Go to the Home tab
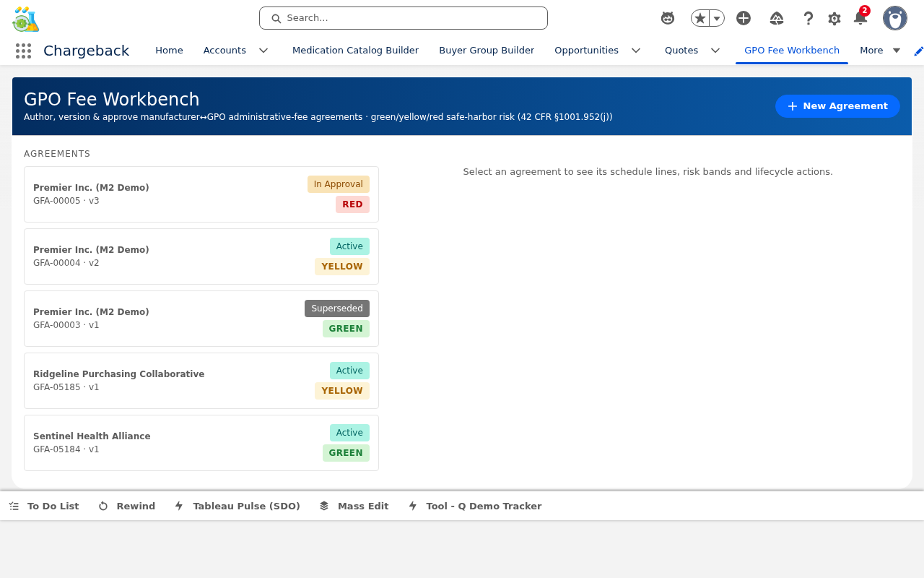The height and width of the screenshot is (578, 924). coord(169,51)
